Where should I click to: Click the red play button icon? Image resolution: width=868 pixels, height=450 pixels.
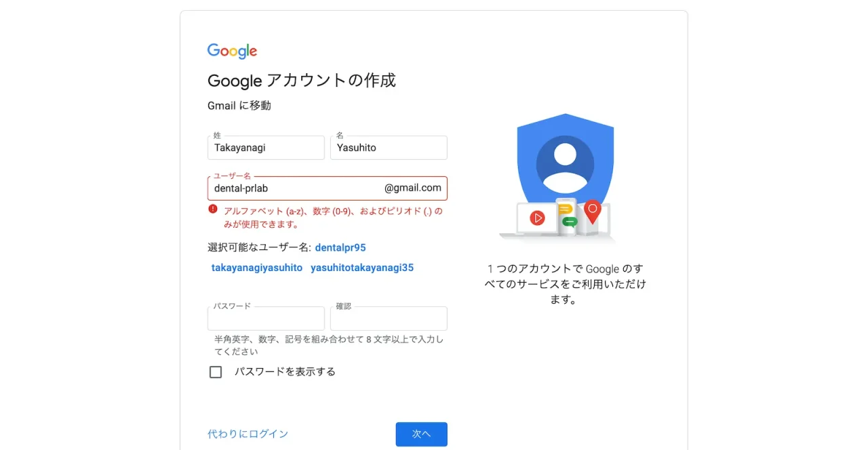pos(538,218)
